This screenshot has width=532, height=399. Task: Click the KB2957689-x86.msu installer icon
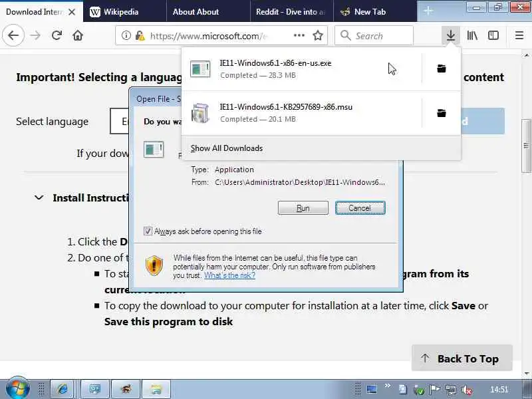tap(200, 113)
